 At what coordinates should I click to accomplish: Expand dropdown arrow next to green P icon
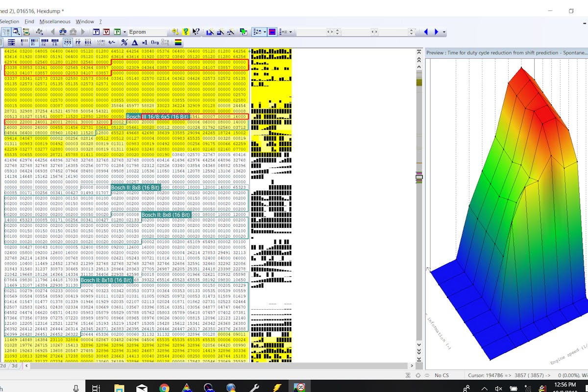click(x=124, y=32)
